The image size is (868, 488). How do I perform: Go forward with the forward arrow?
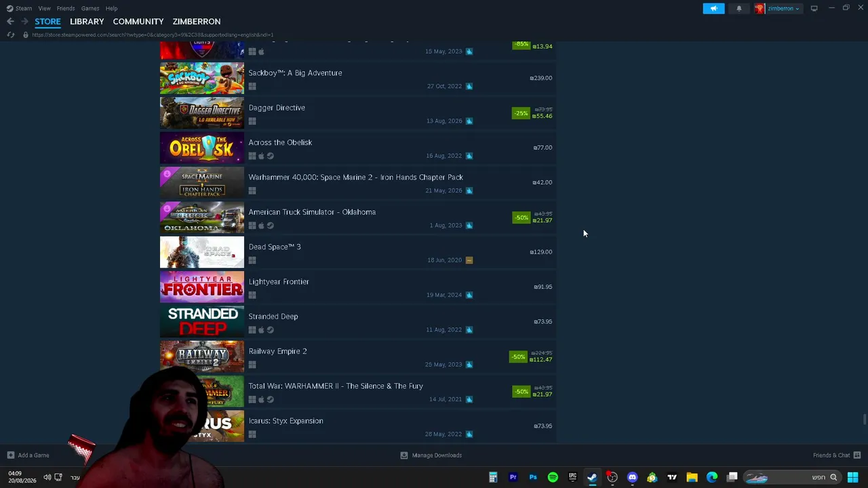click(x=24, y=22)
